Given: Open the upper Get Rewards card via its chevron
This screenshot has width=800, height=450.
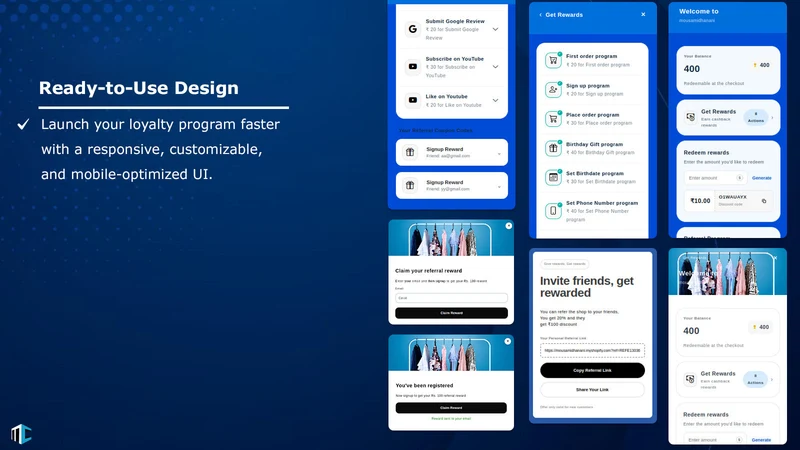Looking at the screenshot, I should coord(772,118).
